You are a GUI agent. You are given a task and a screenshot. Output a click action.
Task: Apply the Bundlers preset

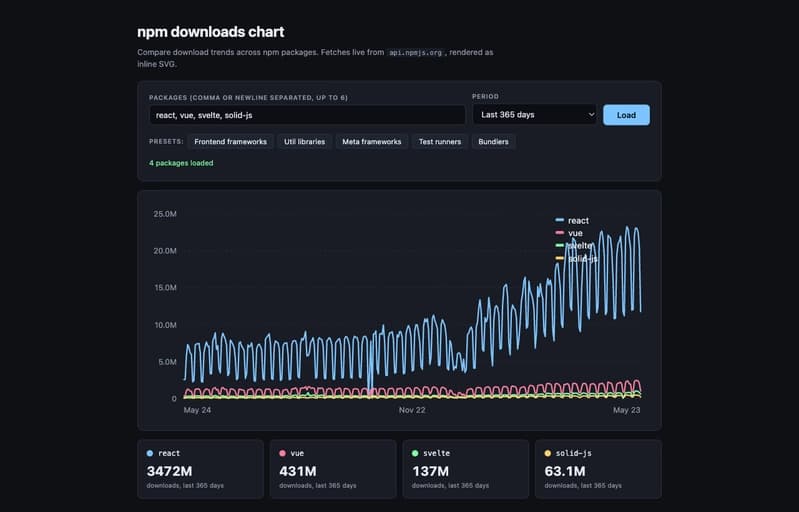point(493,142)
